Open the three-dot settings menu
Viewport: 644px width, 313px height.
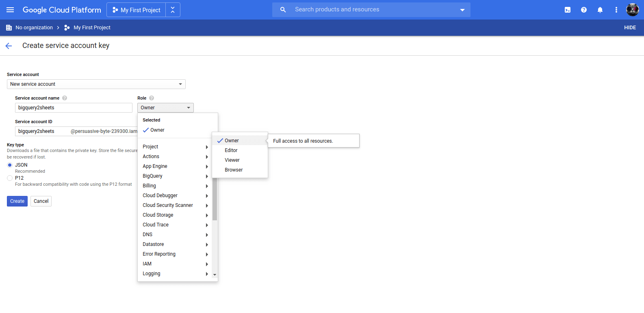[x=616, y=10]
